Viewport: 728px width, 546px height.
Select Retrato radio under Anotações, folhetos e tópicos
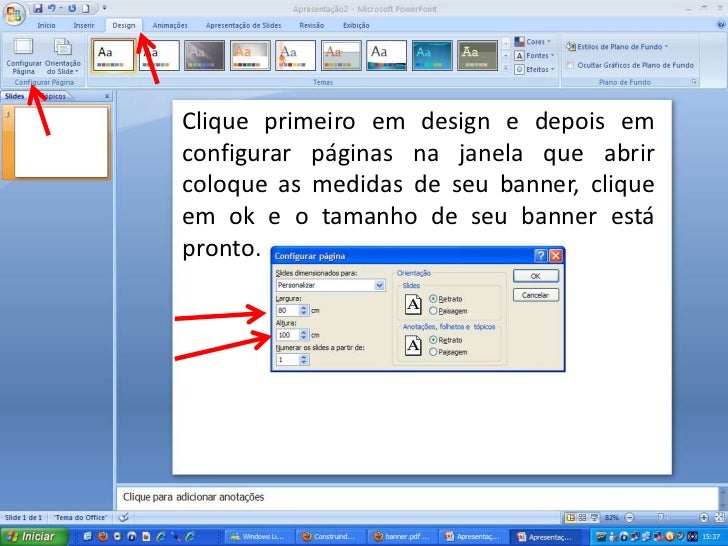click(433, 340)
